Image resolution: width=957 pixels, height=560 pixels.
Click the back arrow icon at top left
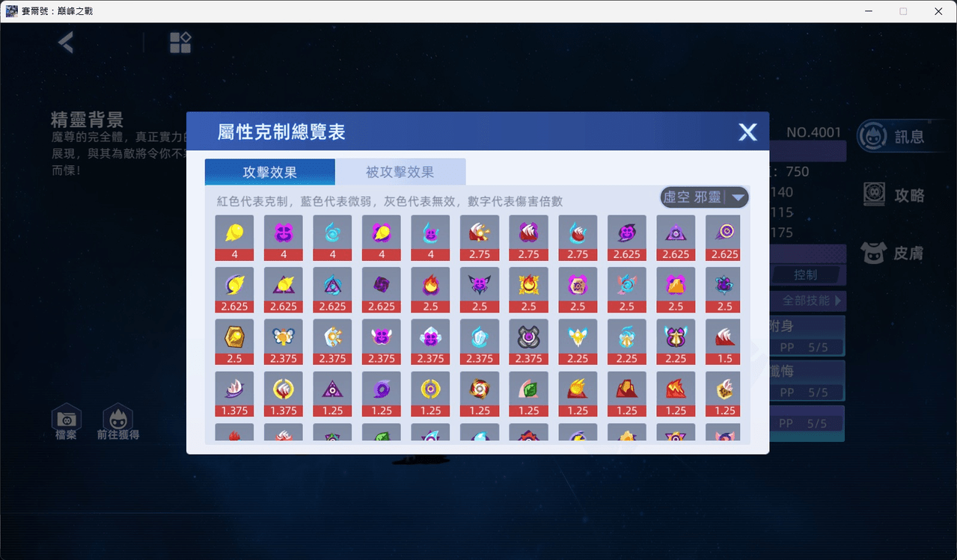tap(66, 43)
